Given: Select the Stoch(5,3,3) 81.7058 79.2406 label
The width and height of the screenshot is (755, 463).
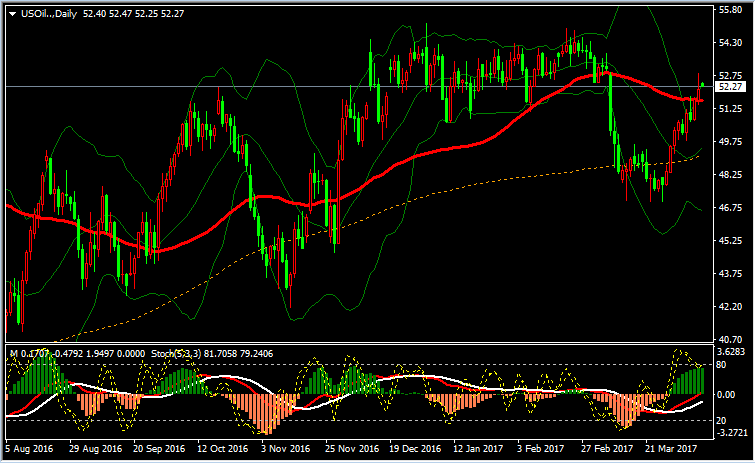Looking at the screenshot, I should [x=212, y=354].
